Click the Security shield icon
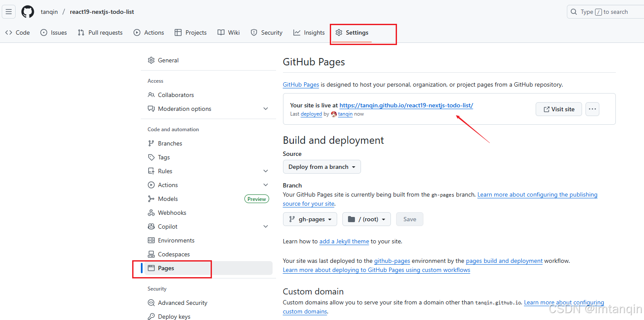 coord(254,32)
